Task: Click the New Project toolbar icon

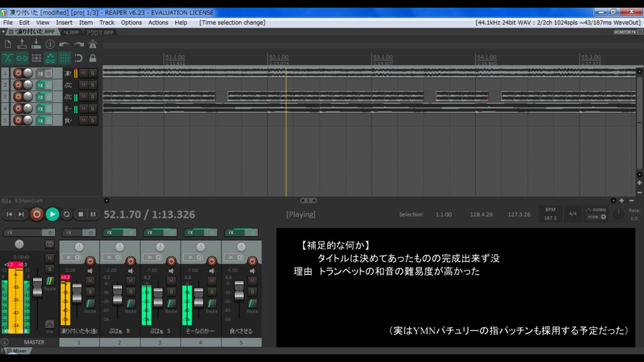Action: point(8,44)
